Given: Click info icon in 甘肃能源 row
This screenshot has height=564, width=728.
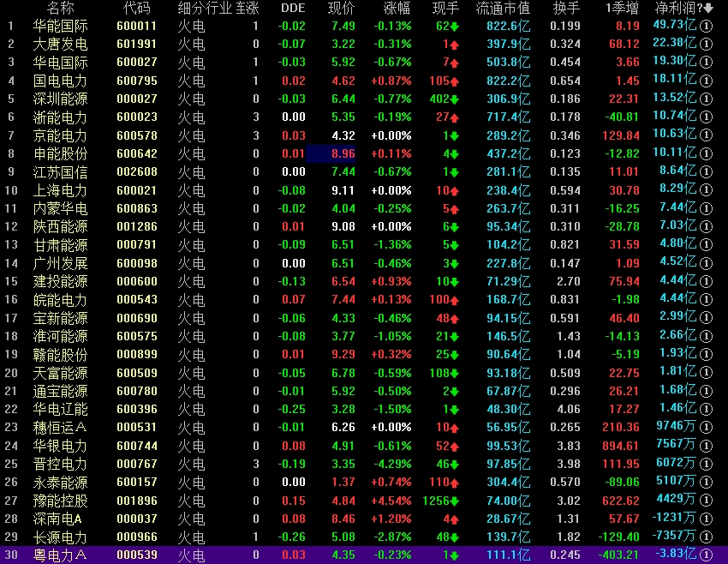Looking at the screenshot, I should click(x=706, y=245).
